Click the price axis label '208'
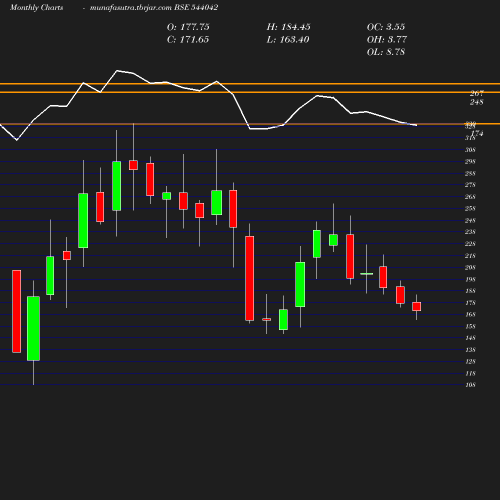500x500 pixels. (470, 267)
